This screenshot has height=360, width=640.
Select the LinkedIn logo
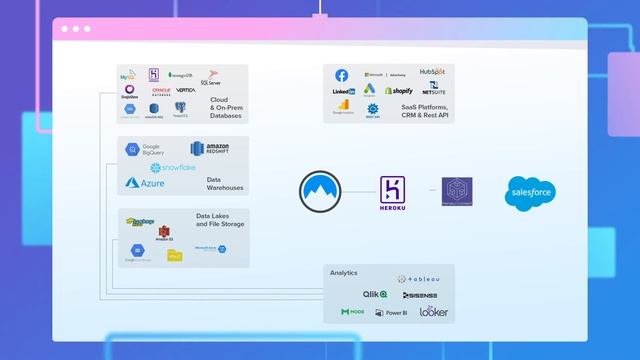click(x=344, y=91)
